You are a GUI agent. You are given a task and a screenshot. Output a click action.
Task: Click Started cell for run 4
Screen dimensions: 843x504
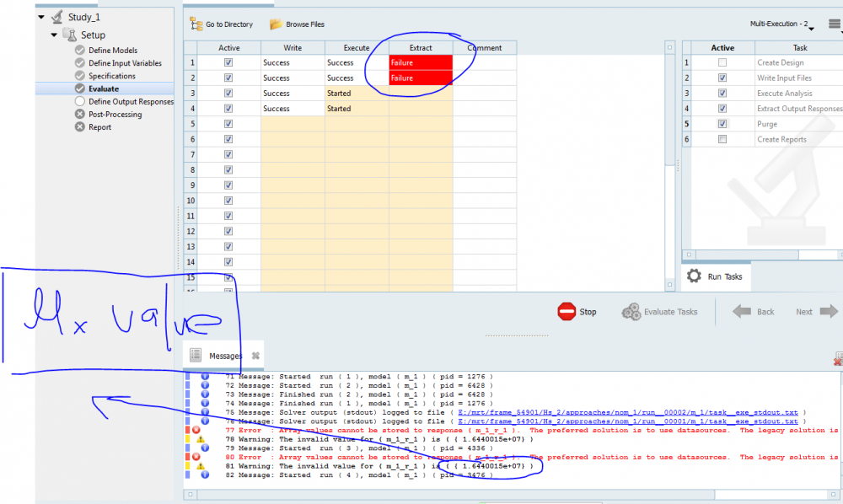tap(357, 109)
